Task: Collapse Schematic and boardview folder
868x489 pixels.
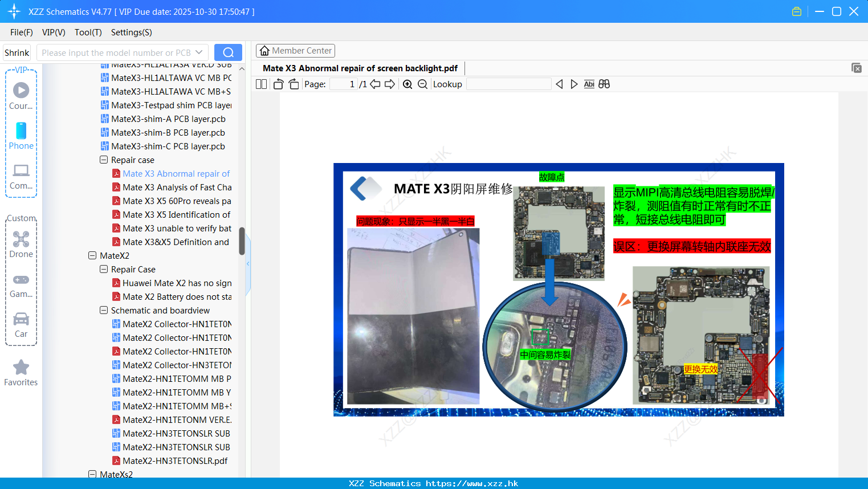Action: [104, 311]
